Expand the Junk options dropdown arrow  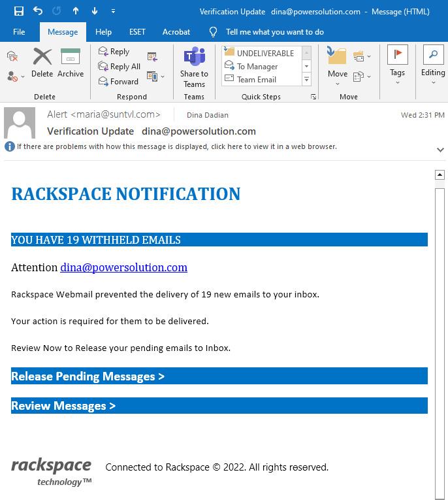click(x=23, y=76)
